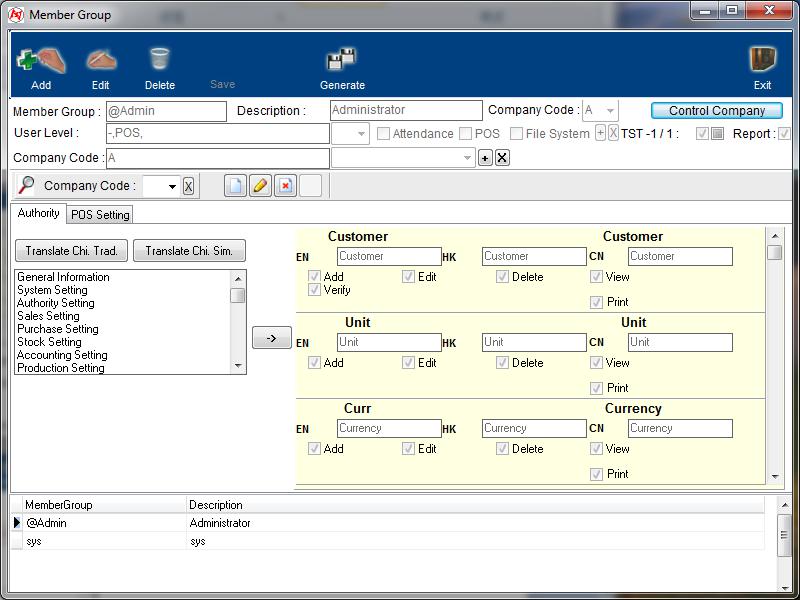Screen dimensions: 800x600
Task: Toggle the Attendance checkbox
Action: pyautogui.click(x=383, y=134)
